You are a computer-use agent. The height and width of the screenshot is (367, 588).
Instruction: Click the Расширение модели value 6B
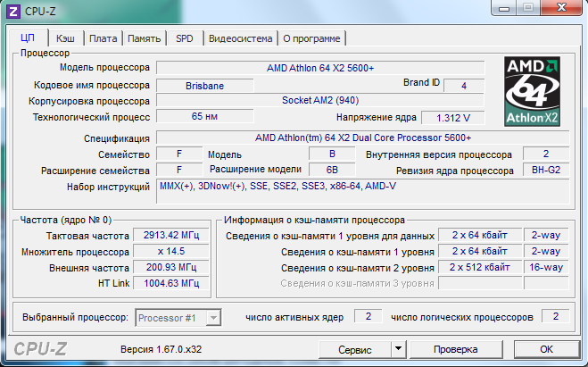pos(332,170)
